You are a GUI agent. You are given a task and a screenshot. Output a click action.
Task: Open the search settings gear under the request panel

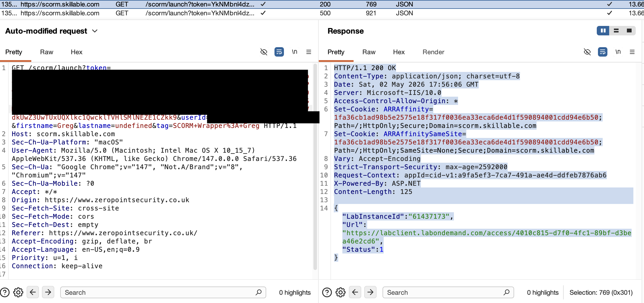tap(18, 292)
